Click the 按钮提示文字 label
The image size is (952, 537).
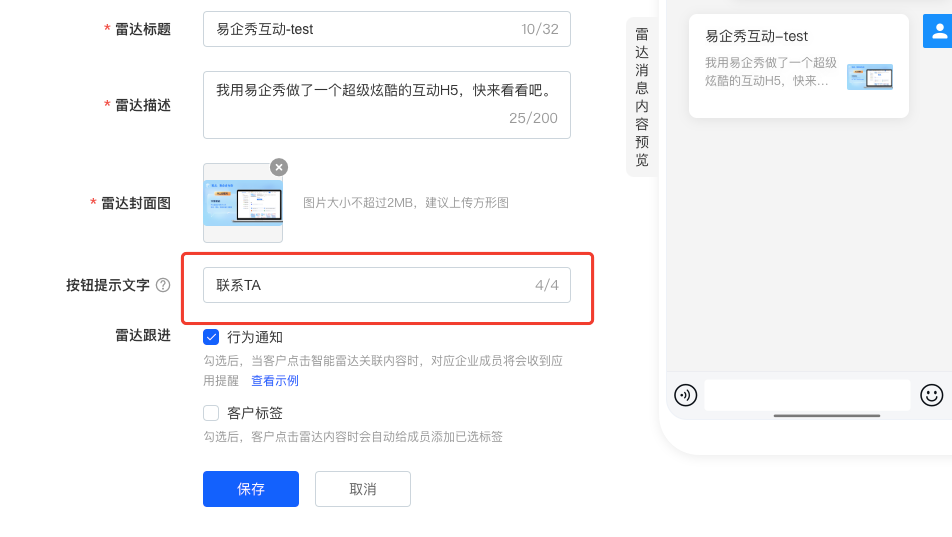tap(107, 285)
